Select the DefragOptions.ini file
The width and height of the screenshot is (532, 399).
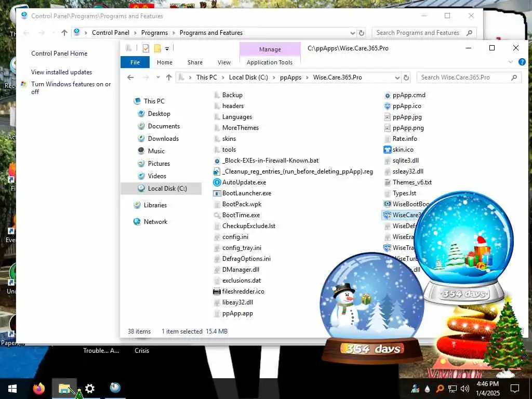pyautogui.click(x=246, y=259)
